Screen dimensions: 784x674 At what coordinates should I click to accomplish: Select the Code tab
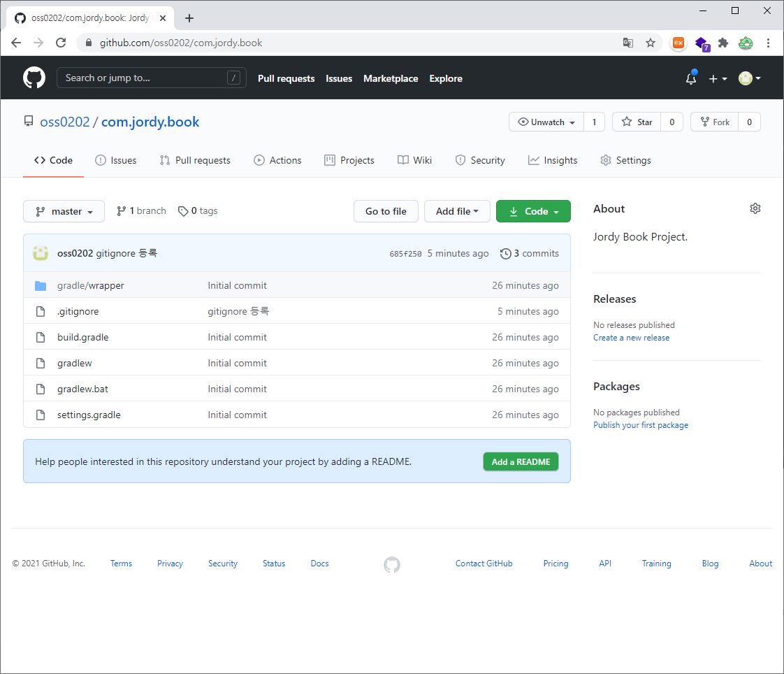(x=54, y=160)
